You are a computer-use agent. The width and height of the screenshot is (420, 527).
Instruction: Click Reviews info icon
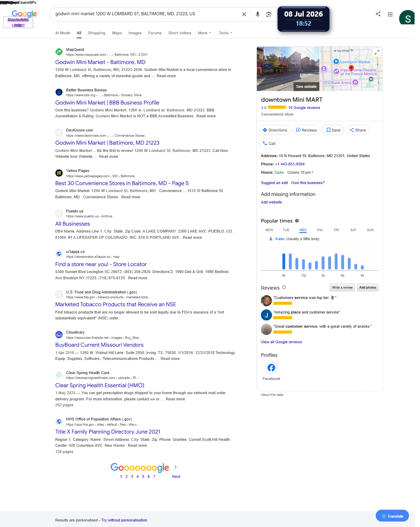(x=284, y=288)
